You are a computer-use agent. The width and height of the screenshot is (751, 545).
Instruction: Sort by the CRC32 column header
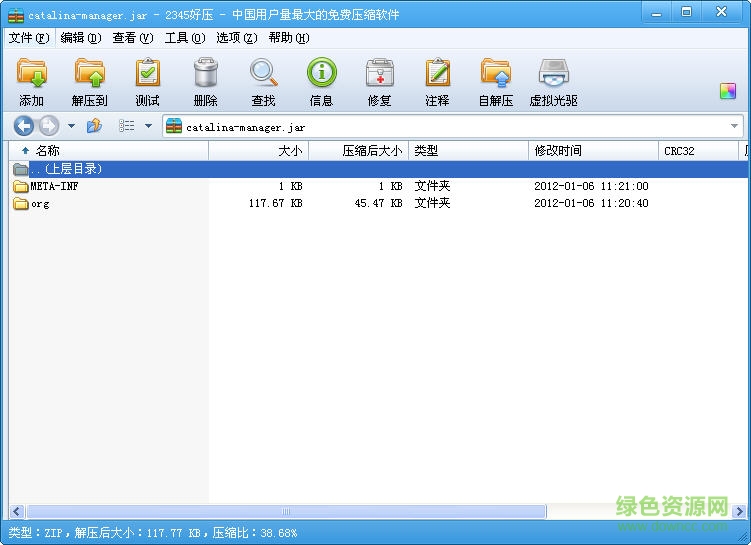(698, 151)
